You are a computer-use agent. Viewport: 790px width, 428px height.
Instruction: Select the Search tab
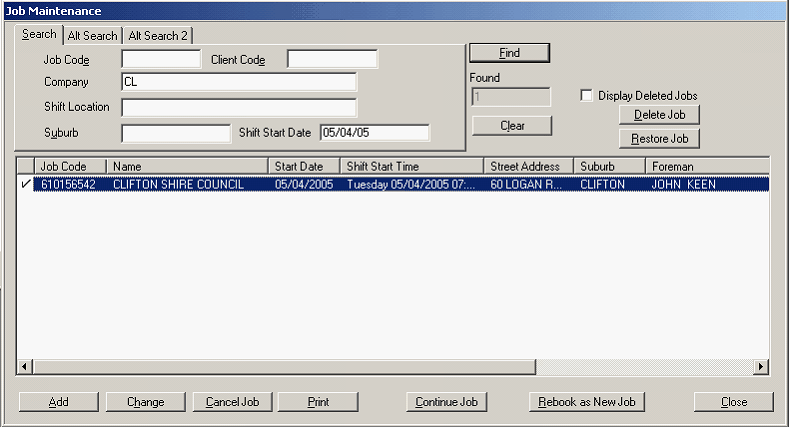click(x=40, y=35)
